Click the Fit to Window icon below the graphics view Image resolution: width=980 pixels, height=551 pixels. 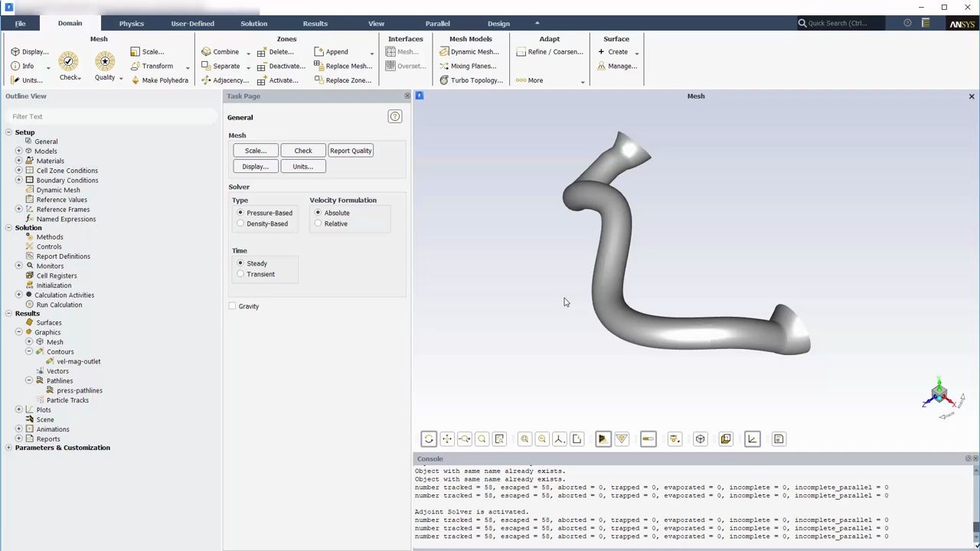pyautogui.click(x=499, y=439)
